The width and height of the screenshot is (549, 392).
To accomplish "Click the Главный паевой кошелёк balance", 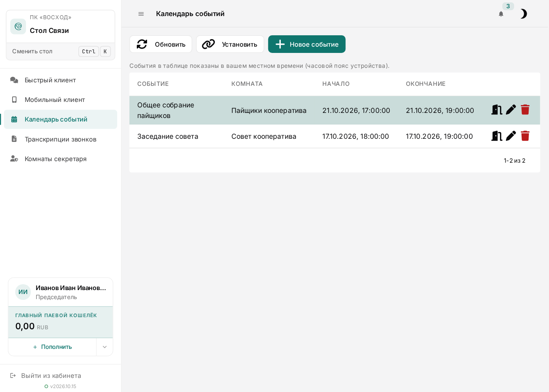I will coord(60,322).
